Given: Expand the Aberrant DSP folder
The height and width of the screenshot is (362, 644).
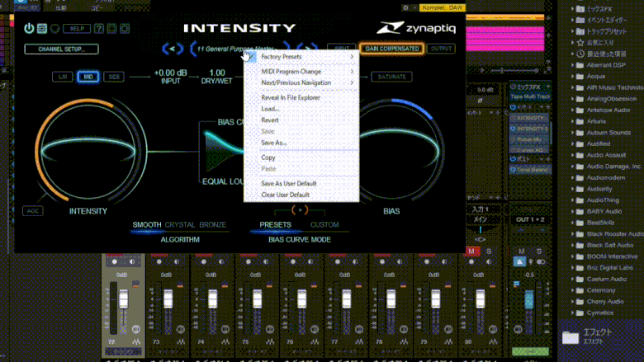Looking at the screenshot, I should tap(572, 65).
